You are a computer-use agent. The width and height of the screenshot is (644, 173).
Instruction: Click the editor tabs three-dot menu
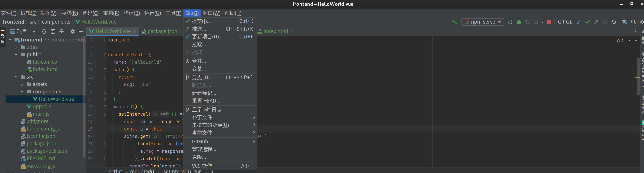636,31
